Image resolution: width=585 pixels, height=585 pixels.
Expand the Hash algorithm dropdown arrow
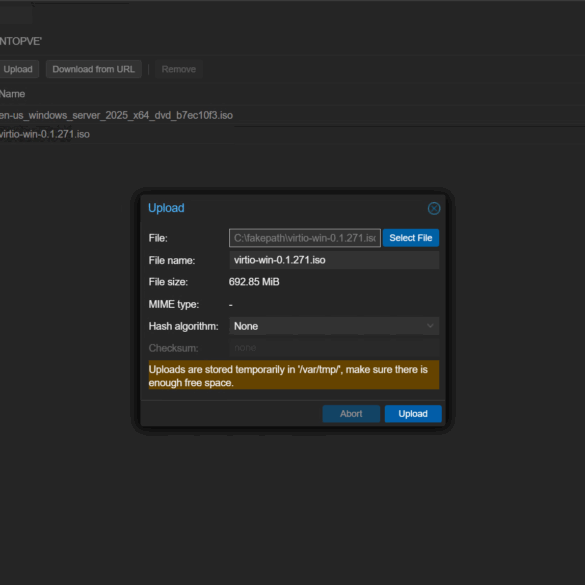click(430, 326)
